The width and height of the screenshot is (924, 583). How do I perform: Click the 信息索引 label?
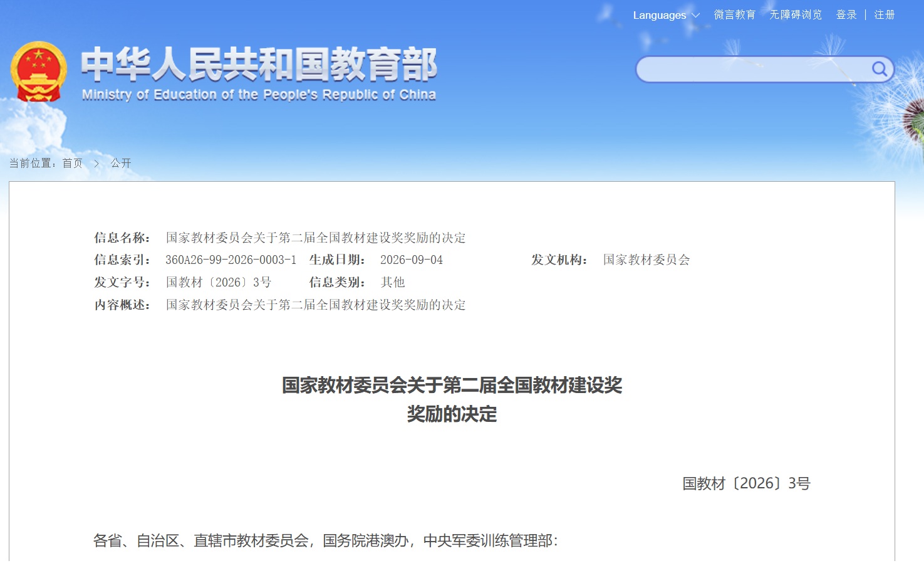pos(122,260)
